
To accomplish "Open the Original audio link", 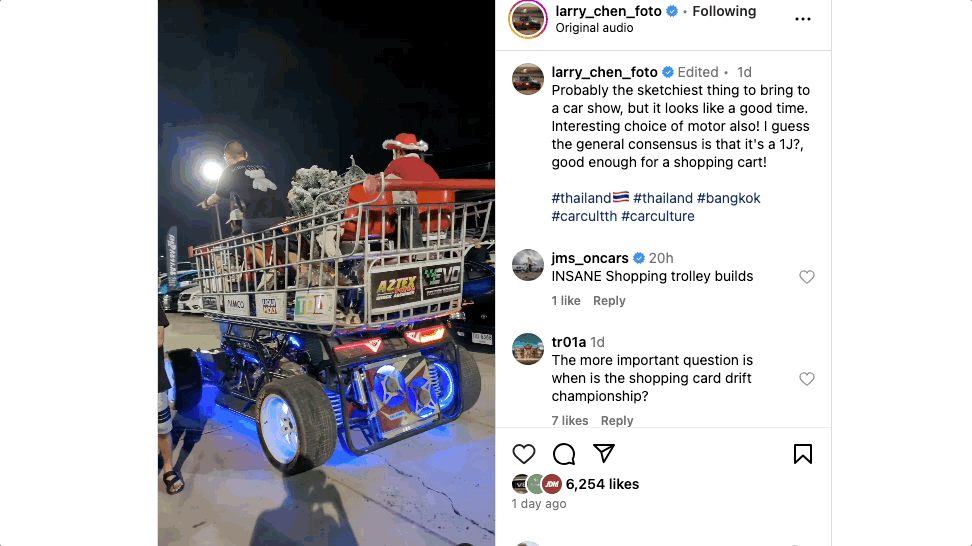I will [594, 28].
